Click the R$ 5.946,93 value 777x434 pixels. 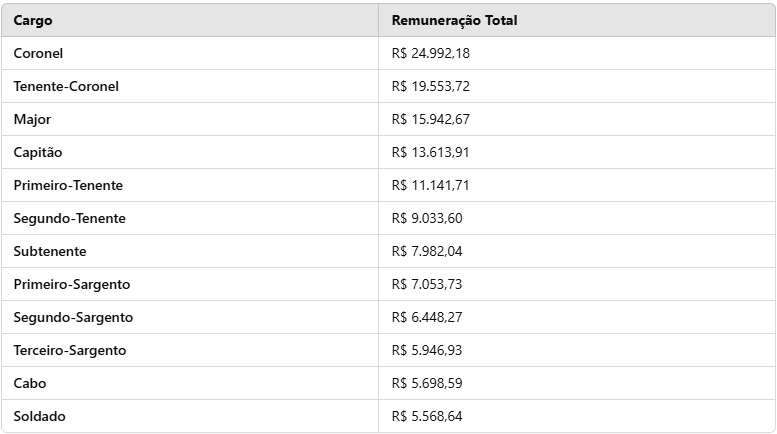(427, 350)
